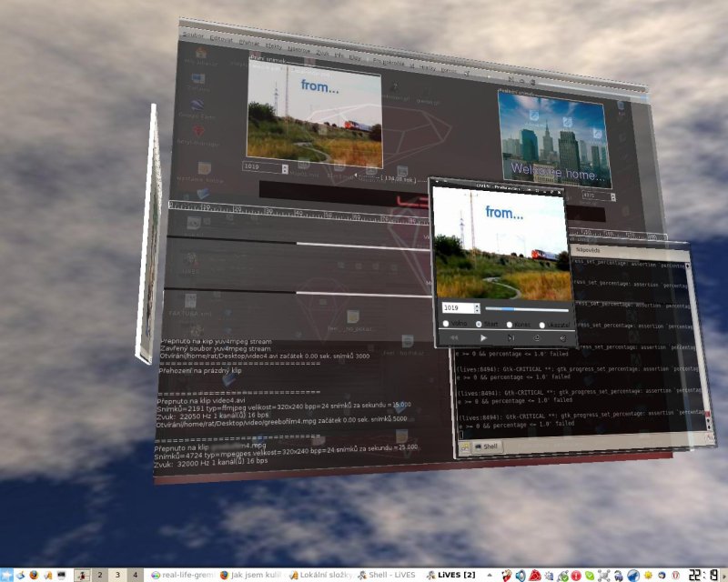Viewport: 728px width, 582px height.
Task: Open the Klipy menu in LiVES
Action: tap(355, 57)
